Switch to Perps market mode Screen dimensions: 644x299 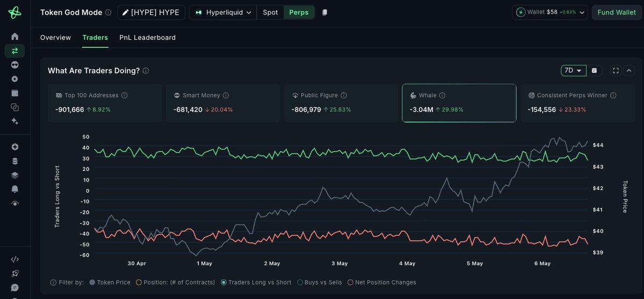[x=299, y=12]
